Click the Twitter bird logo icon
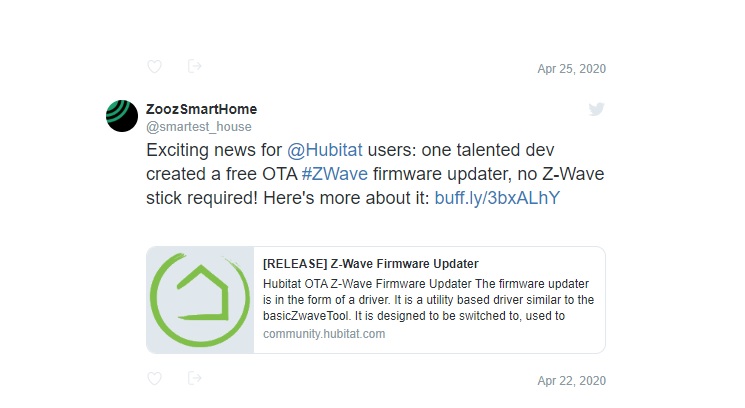This screenshot has width=745, height=408. click(x=596, y=109)
